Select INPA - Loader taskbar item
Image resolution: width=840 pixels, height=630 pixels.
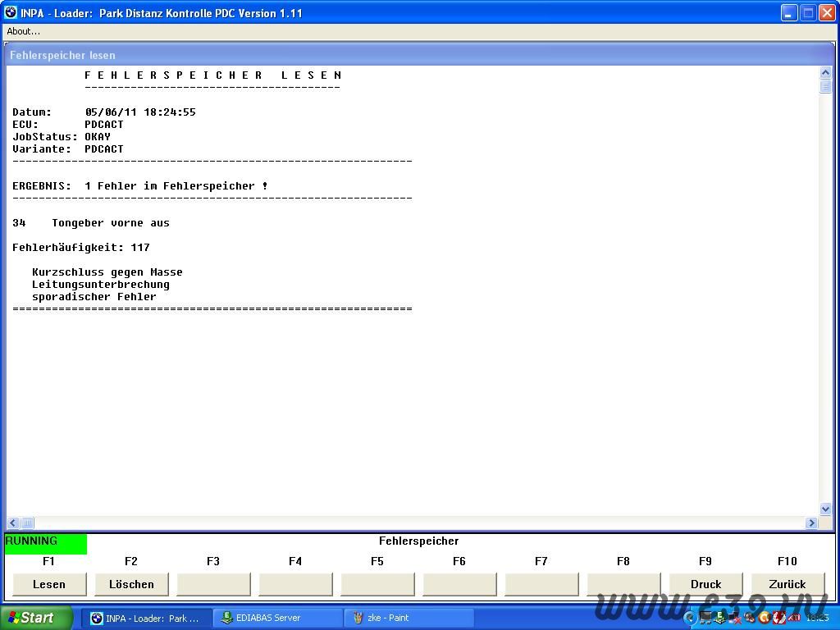145,618
